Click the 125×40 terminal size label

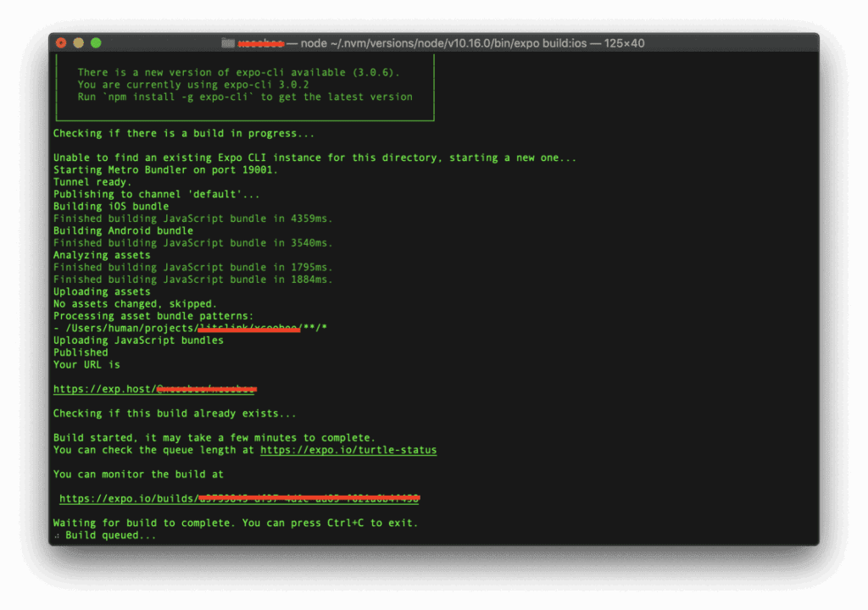[623, 42]
